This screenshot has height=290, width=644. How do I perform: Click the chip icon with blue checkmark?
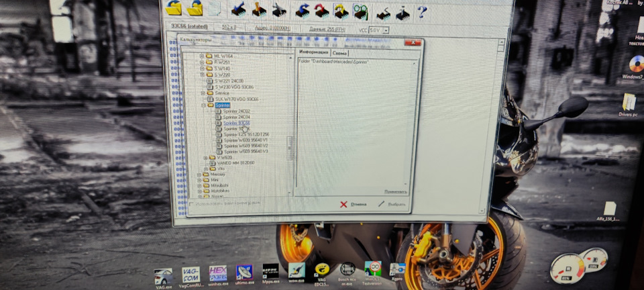[238, 9]
